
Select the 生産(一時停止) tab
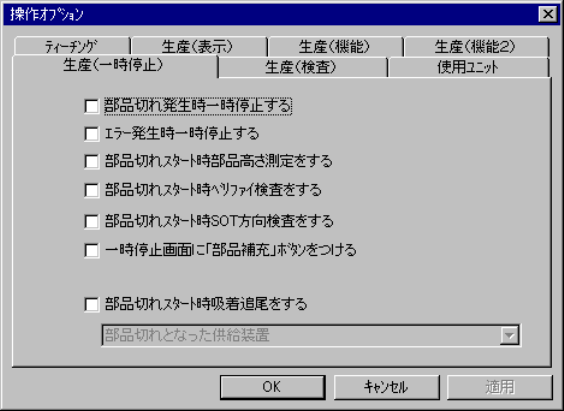click(x=115, y=66)
